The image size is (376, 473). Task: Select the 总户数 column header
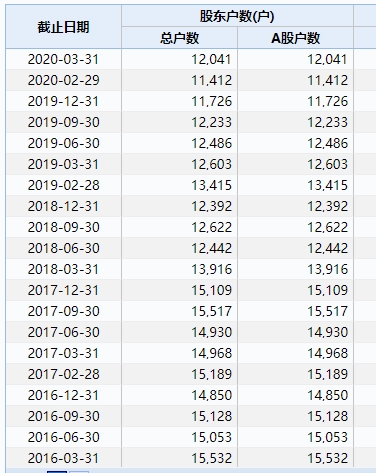click(179, 38)
